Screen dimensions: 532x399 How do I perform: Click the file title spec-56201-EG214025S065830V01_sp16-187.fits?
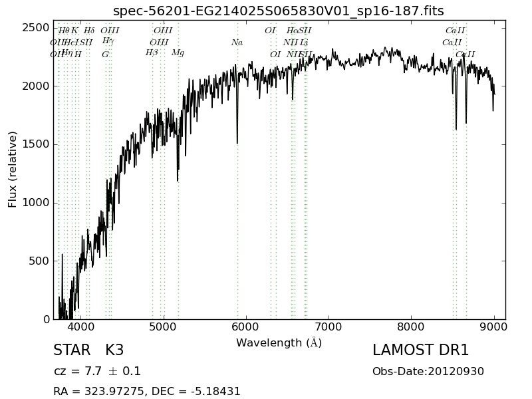point(278,11)
